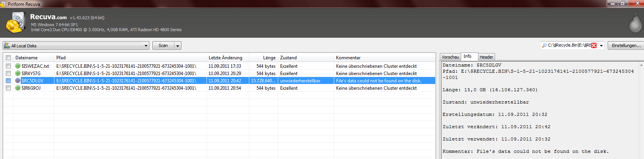
Task: Open the Scan button dropdown arrow
Action: pyautogui.click(x=177, y=45)
